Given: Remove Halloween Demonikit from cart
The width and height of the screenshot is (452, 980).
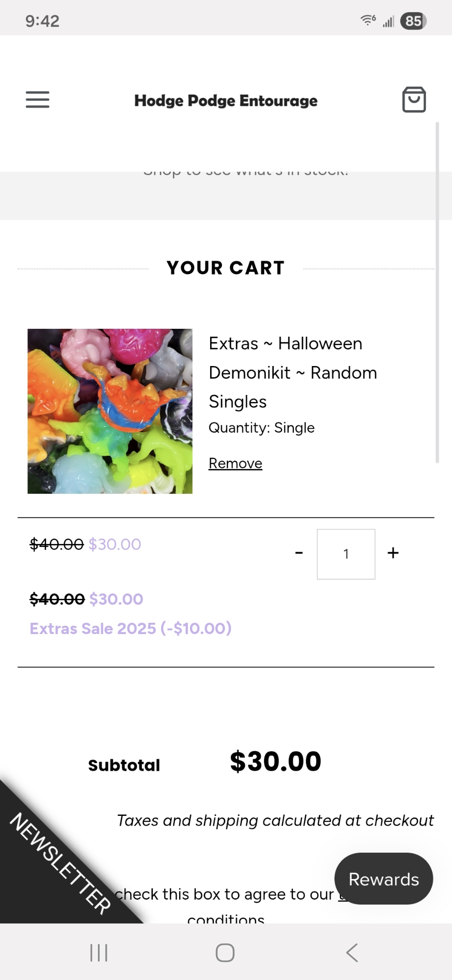Looking at the screenshot, I should [x=235, y=463].
